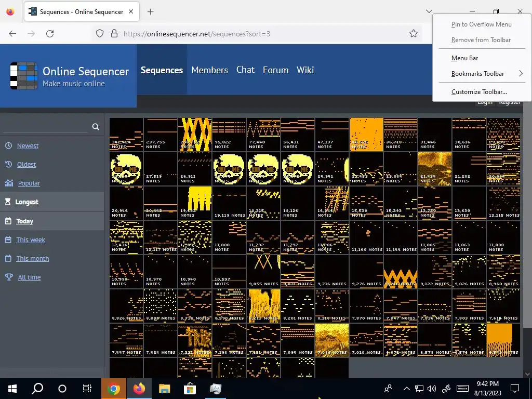532x399 pixels.
Task: Filter sequences to Today
Action: pos(25,221)
